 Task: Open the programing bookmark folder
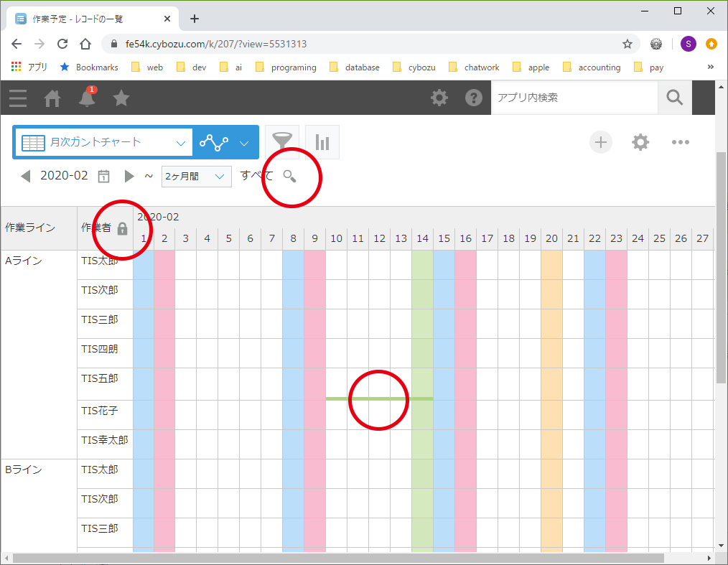(x=286, y=67)
